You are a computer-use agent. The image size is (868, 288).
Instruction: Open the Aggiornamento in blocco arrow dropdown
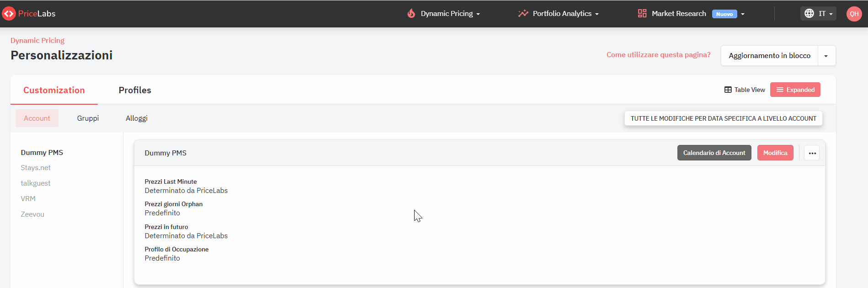[826, 56]
